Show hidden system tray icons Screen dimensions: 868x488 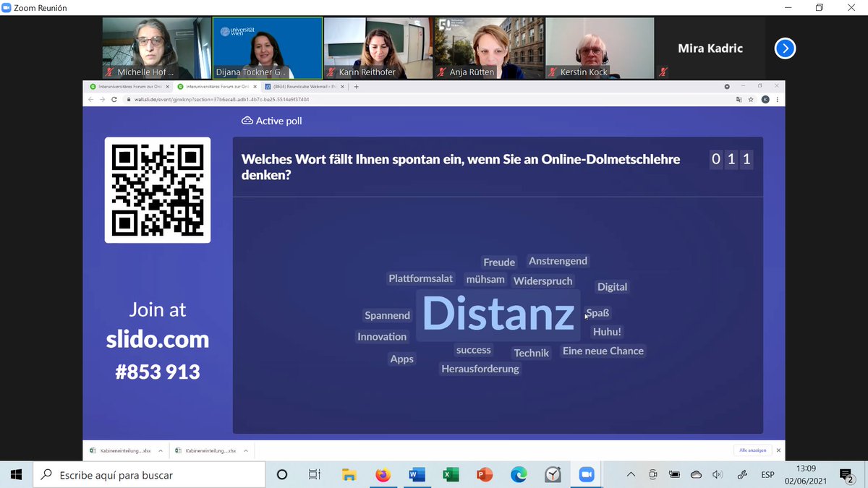pyautogui.click(x=631, y=475)
